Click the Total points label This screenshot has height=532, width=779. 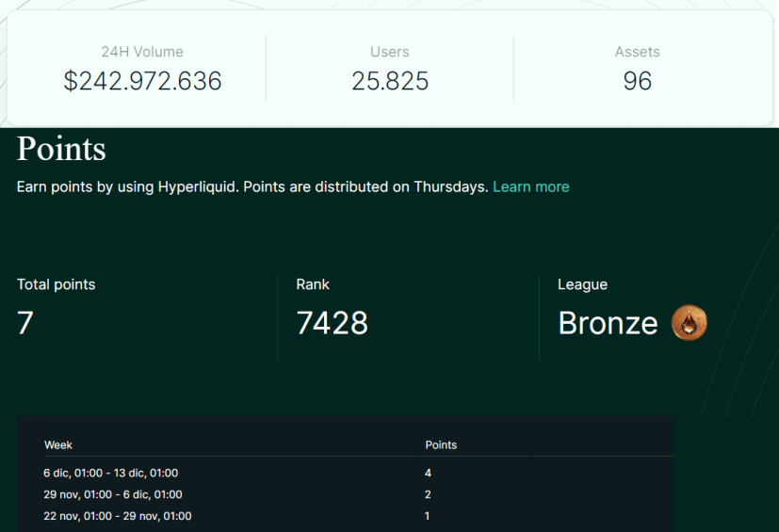coord(57,284)
